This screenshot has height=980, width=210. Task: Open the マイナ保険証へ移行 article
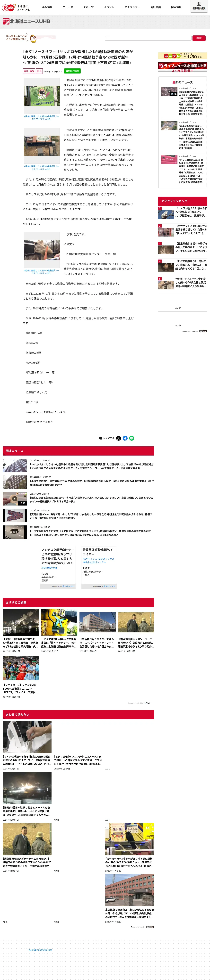27,745
